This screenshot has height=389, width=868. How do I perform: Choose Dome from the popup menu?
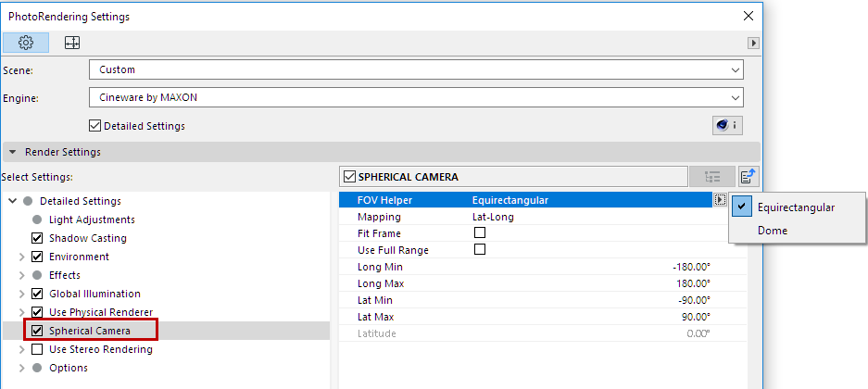tap(773, 231)
